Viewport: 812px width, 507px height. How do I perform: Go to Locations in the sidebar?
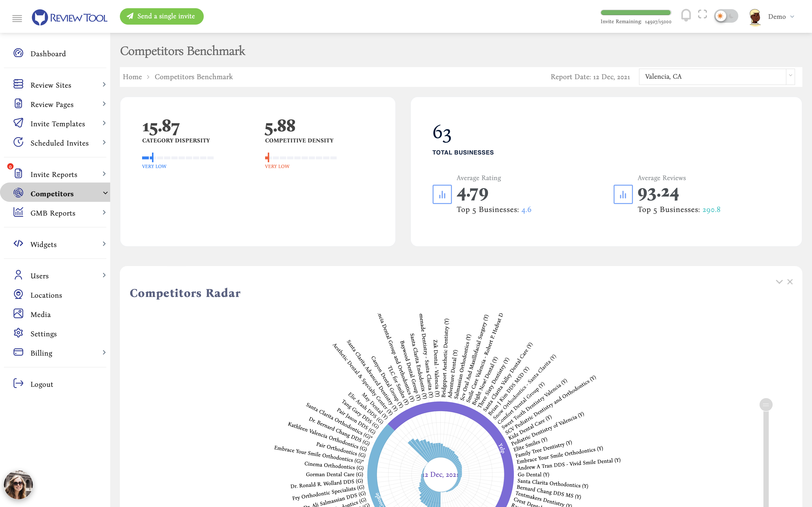point(46,295)
